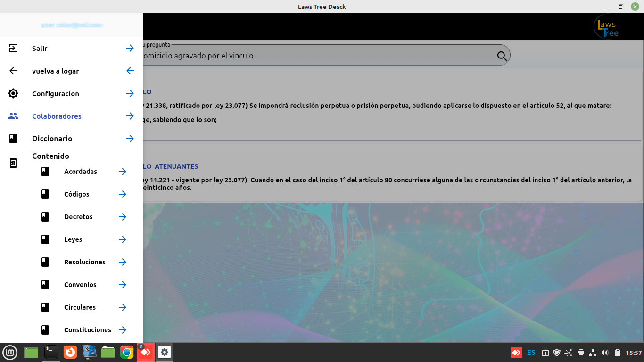Click the Diccionario book icon
This screenshot has height=362, width=644.
tap(13, 139)
